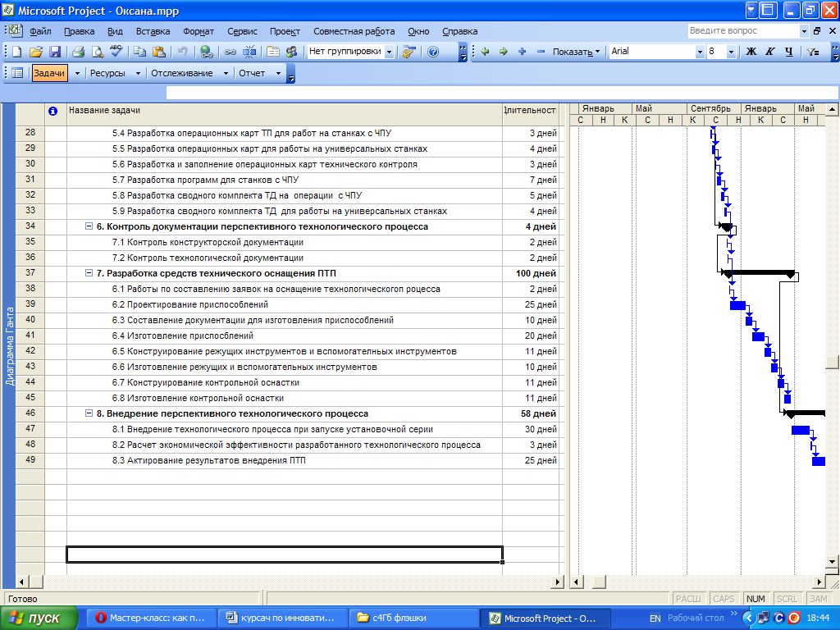Viewport: 840px width, 630px height.
Task: Open the 'Сервис' menu
Action: (242, 31)
